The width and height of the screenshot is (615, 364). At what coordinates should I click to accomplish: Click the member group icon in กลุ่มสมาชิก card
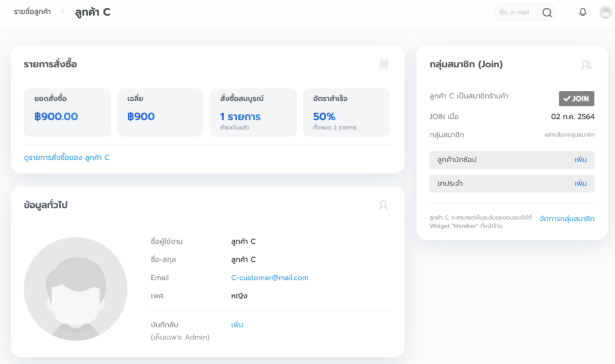[x=586, y=64]
